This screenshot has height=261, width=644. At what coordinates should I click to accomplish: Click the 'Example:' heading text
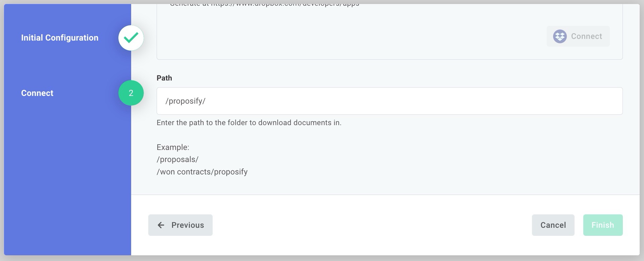click(173, 147)
